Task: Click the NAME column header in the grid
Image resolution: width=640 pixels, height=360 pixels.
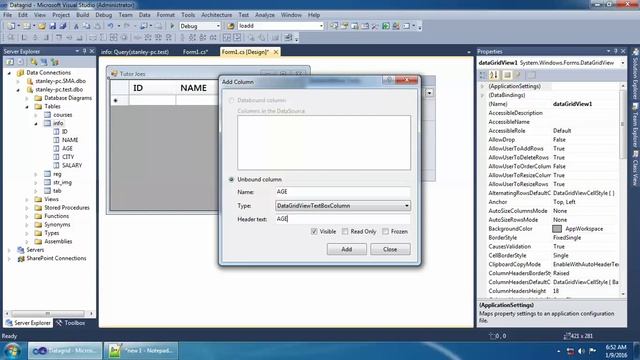Action: click(193, 88)
